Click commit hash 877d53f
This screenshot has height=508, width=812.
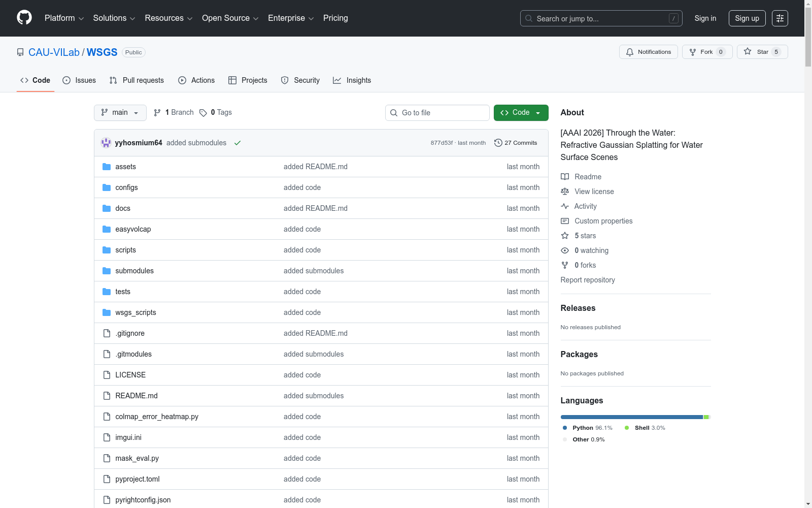click(x=442, y=143)
